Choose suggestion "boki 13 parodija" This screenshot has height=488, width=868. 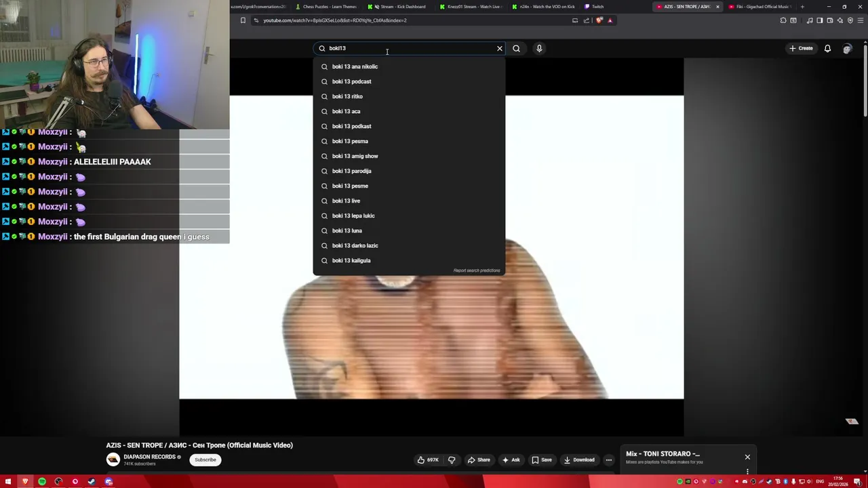(x=409, y=171)
